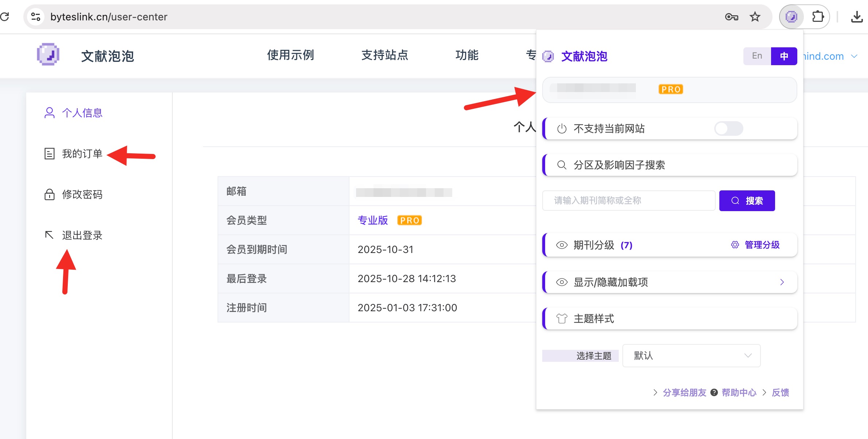Viewport: 868px width, 439px height.
Task: Expand the account email dropdown arrow
Action: 854,56
